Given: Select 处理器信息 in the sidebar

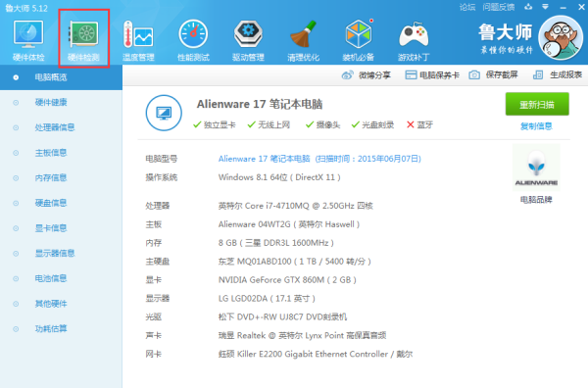Looking at the screenshot, I should click(54, 127).
